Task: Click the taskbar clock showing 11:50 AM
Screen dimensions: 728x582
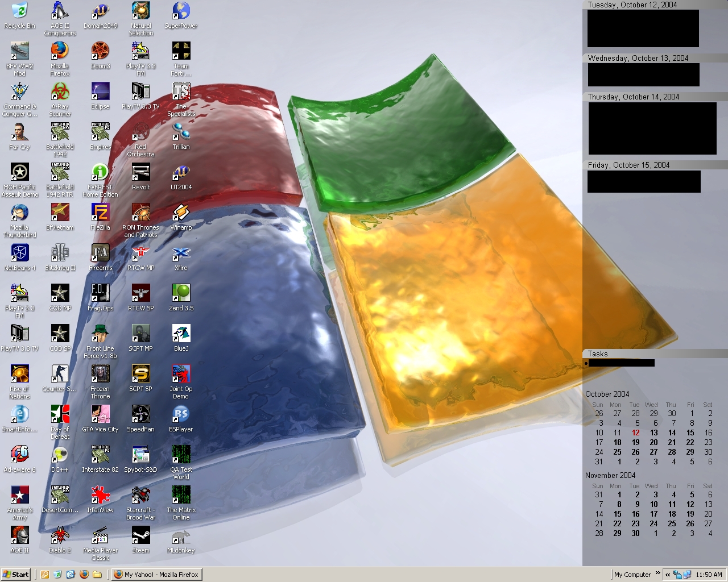Action: click(x=709, y=575)
